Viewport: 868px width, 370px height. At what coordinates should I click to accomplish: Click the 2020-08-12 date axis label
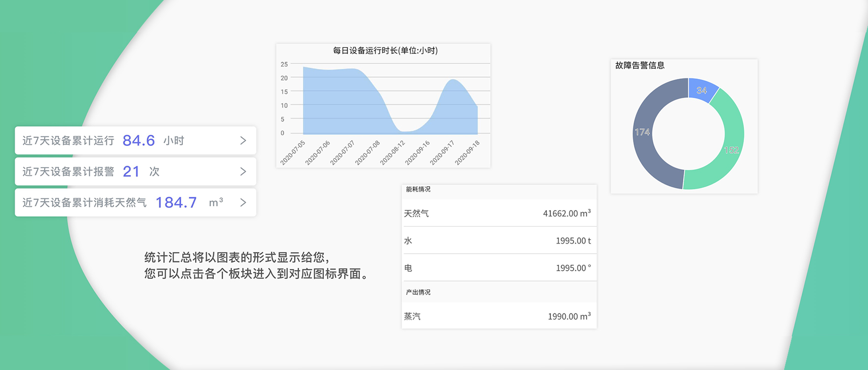tap(393, 152)
